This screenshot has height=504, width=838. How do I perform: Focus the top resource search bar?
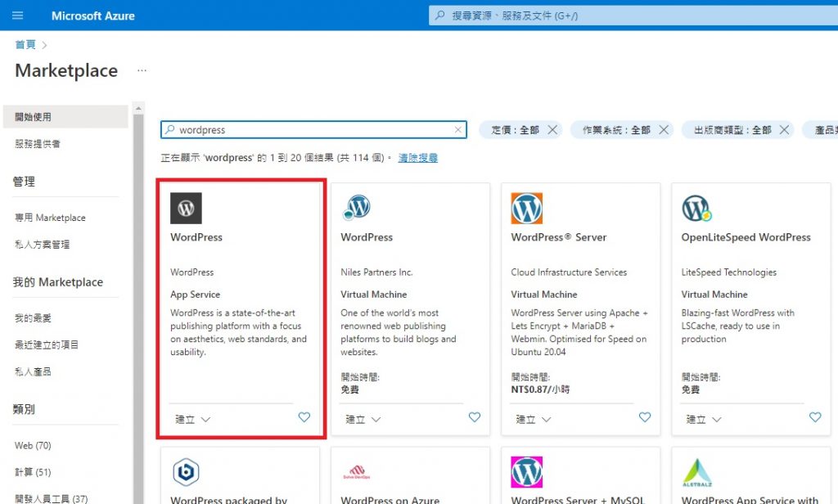pyautogui.click(x=633, y=16)
